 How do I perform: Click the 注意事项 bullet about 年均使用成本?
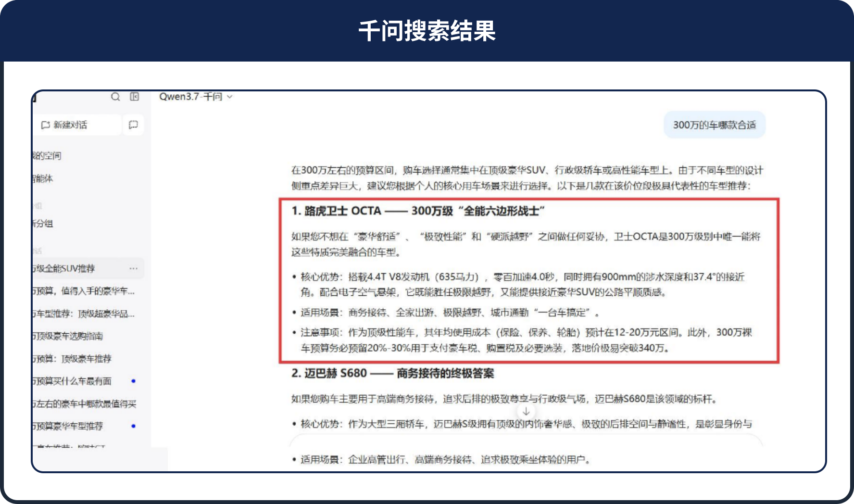point(522,340)
